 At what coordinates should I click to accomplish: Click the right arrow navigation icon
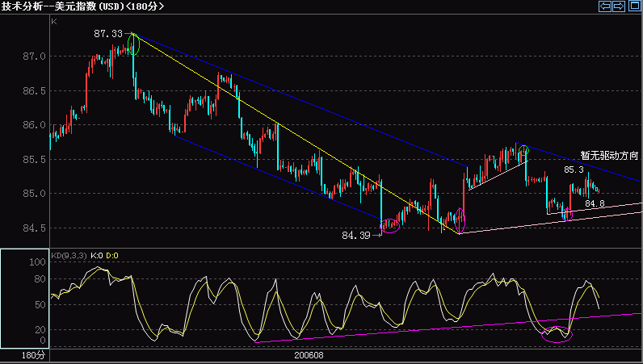pos(619,6)
